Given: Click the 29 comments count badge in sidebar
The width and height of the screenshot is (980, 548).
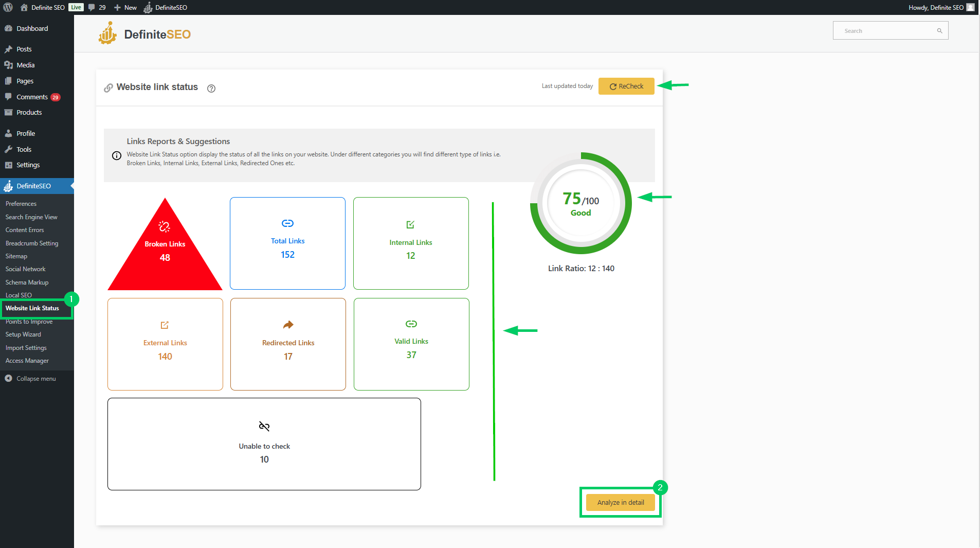Looking at the screenshot, I should point(56,97).
